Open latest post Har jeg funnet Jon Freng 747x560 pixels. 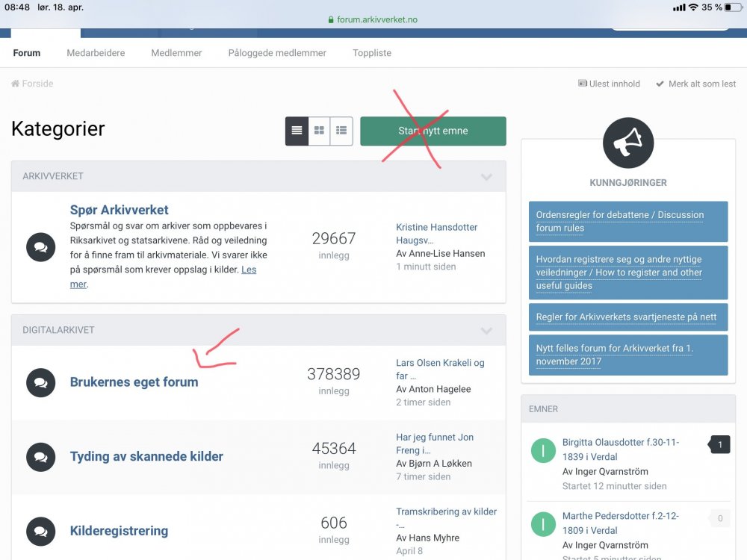coord(435,444)
